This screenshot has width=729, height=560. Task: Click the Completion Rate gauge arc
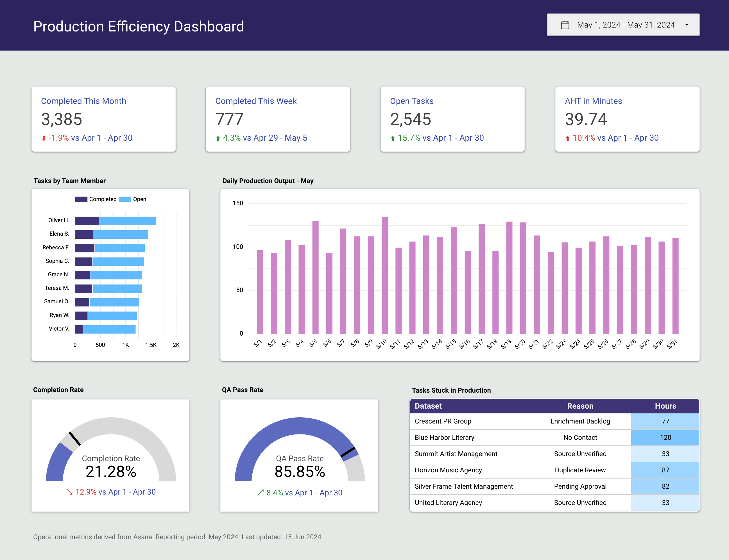tap(111, 426)
